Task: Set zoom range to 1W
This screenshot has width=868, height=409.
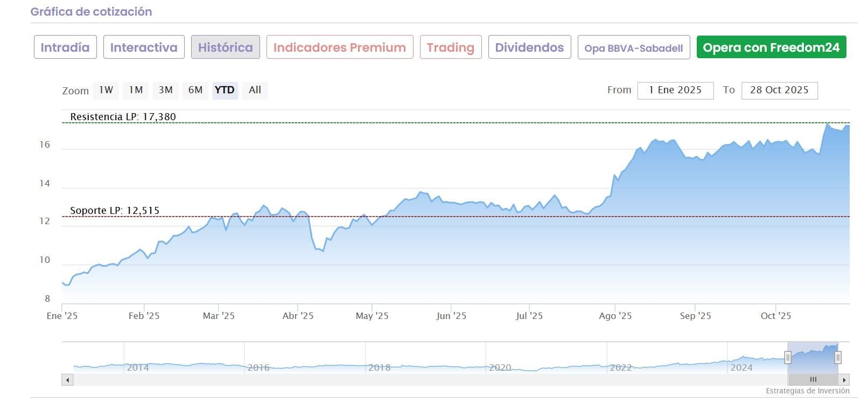Action: click(106, 90)
